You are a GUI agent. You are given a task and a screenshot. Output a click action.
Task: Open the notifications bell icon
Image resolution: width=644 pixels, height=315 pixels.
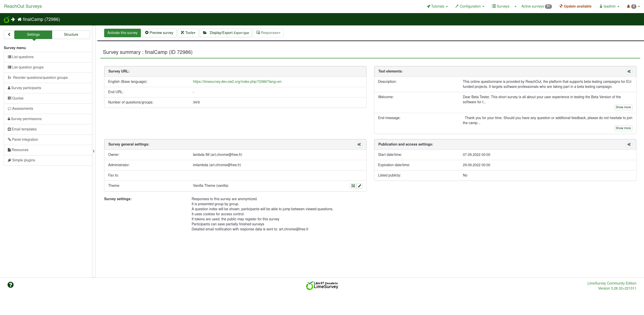pyautogui.click(x=628, y=7)
